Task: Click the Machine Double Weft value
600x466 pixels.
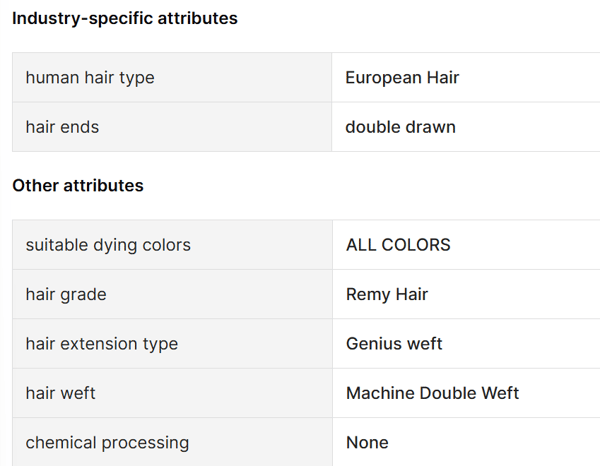Action: 432,393
